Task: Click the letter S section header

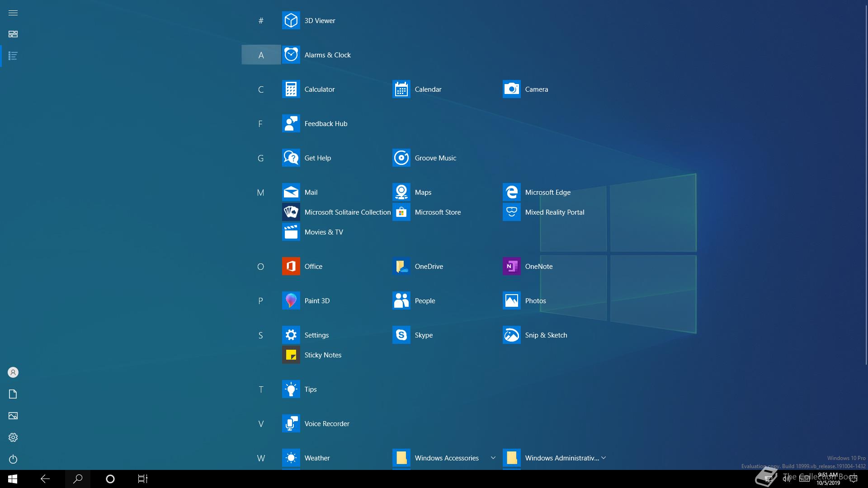Action: click(260, 335)
